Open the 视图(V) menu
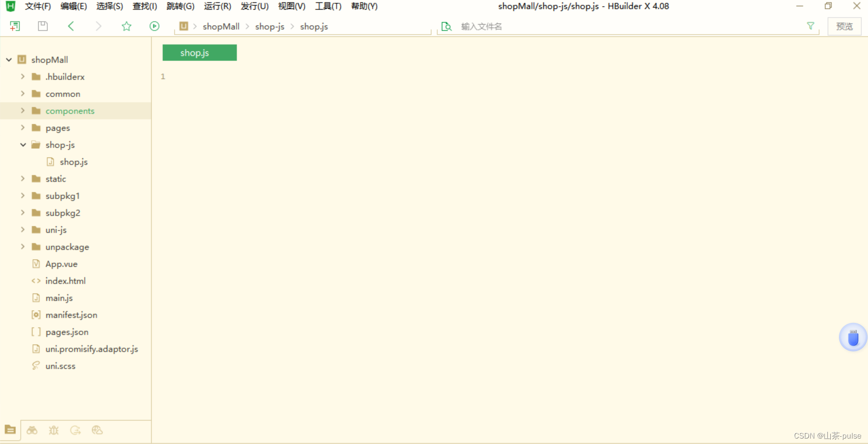 point(292,6)
